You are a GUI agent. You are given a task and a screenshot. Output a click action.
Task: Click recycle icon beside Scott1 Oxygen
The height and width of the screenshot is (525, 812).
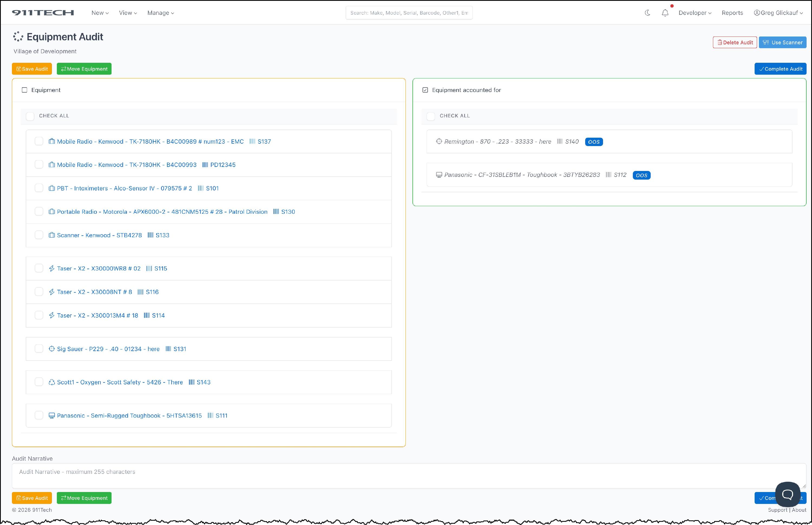tap(51, 382)
